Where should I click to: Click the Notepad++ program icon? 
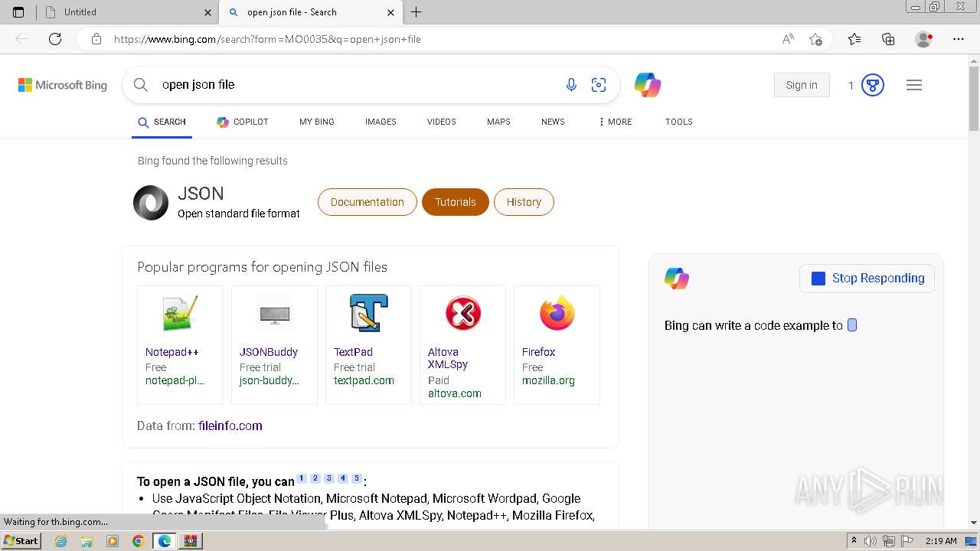click(180, 314)
